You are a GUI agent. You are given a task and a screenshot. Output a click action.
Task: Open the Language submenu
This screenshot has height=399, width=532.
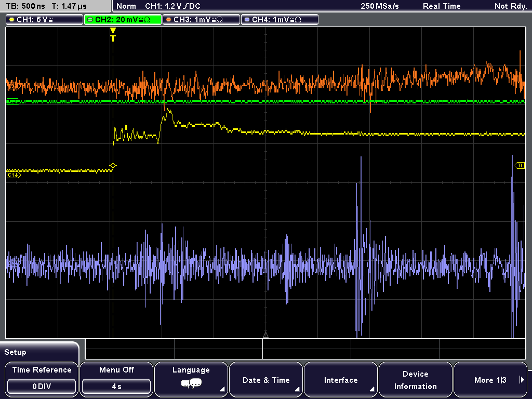click(191, 379)
